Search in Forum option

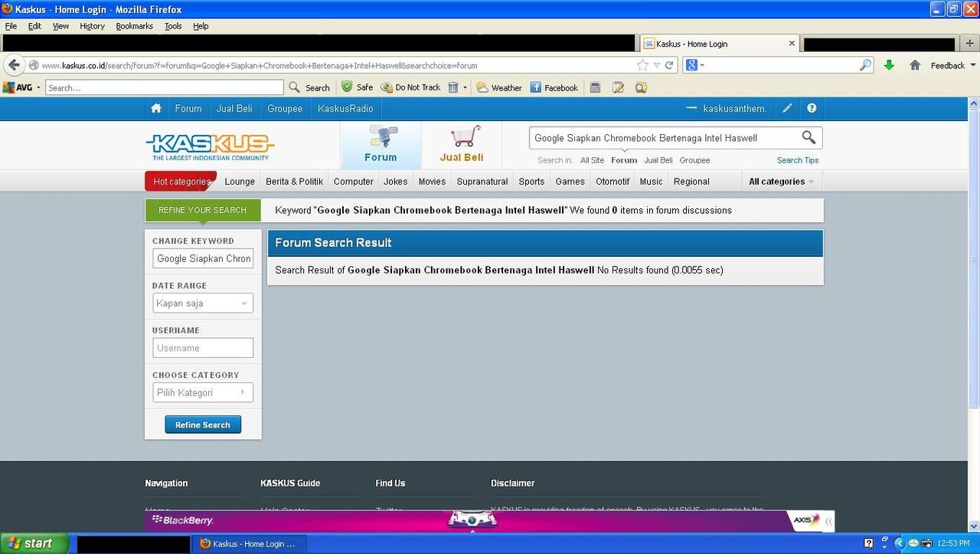(624, 160)
